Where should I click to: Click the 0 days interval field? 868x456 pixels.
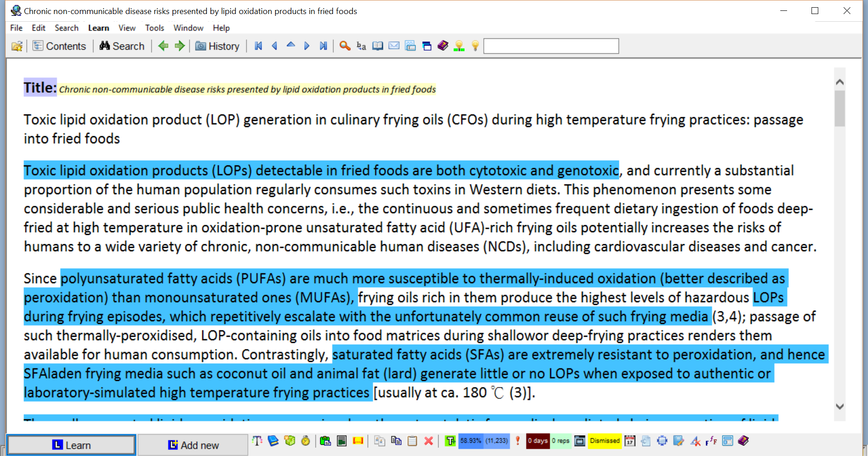(538, 441)
